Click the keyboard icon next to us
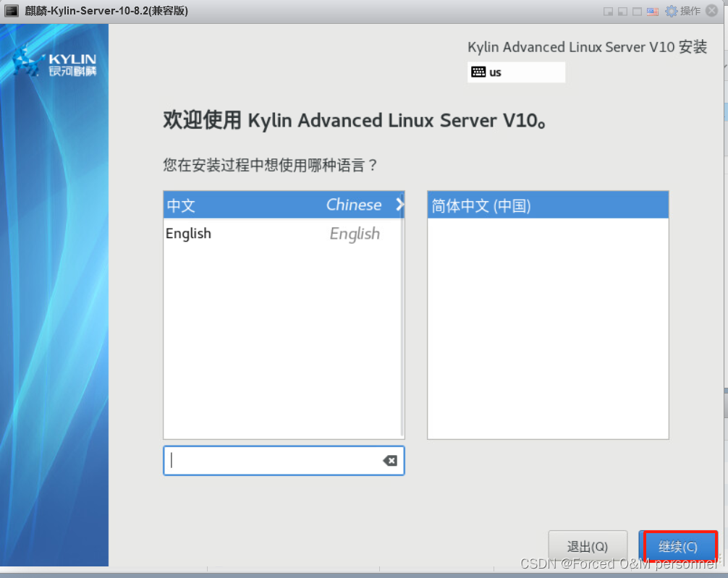 point(478,72)
